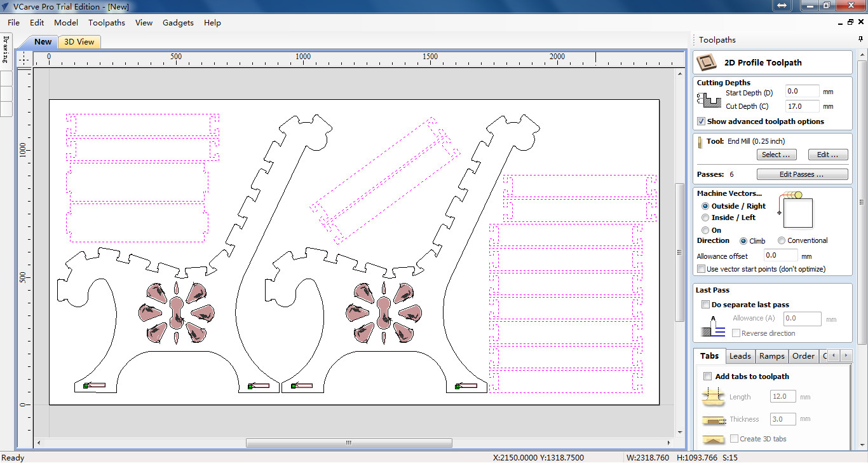868x463 pixels.
Task: Enable Do separate last pass
Action: (705, 305)
